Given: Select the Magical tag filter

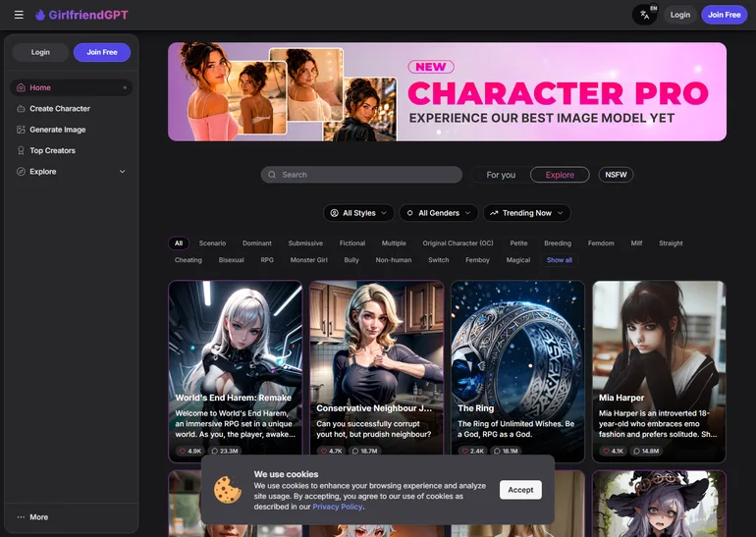Looking at the screenshot, I should 518,260.
